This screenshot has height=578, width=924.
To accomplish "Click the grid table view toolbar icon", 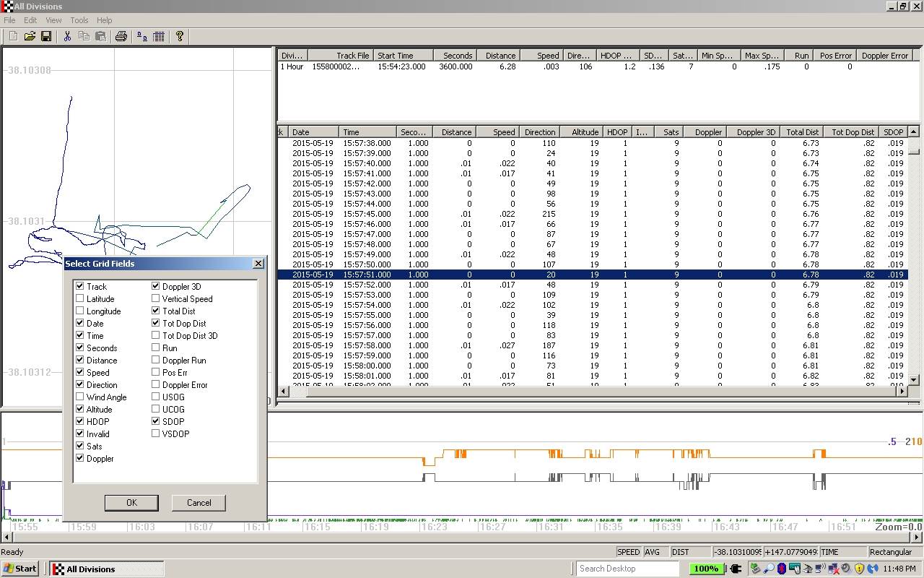I will [x=159, y=36].
